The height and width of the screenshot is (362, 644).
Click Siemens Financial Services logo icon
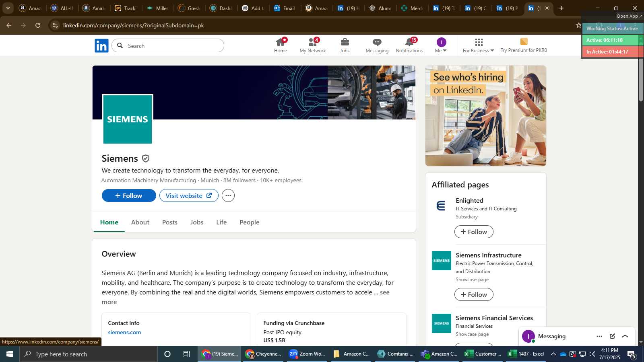[x=441, y=323]
